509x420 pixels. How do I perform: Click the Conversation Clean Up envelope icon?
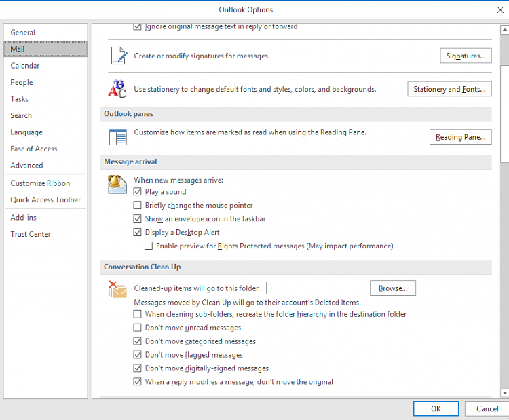pyautogui.click(x=117, y=289)
